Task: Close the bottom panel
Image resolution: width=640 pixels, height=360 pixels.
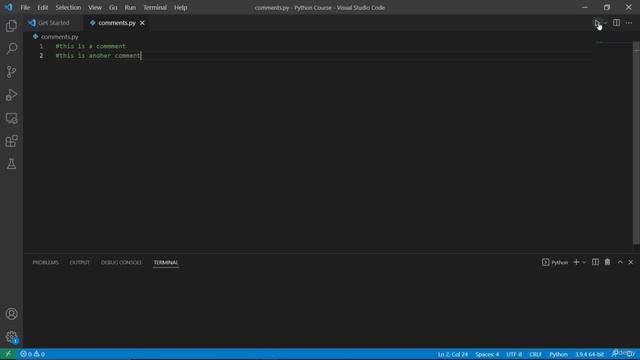Action: click(x=631, y=262)
